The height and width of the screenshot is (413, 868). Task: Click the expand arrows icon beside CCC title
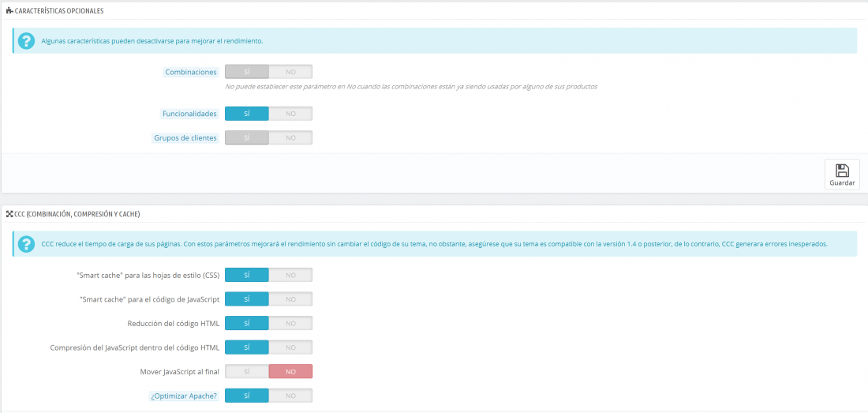pos(9,214)
